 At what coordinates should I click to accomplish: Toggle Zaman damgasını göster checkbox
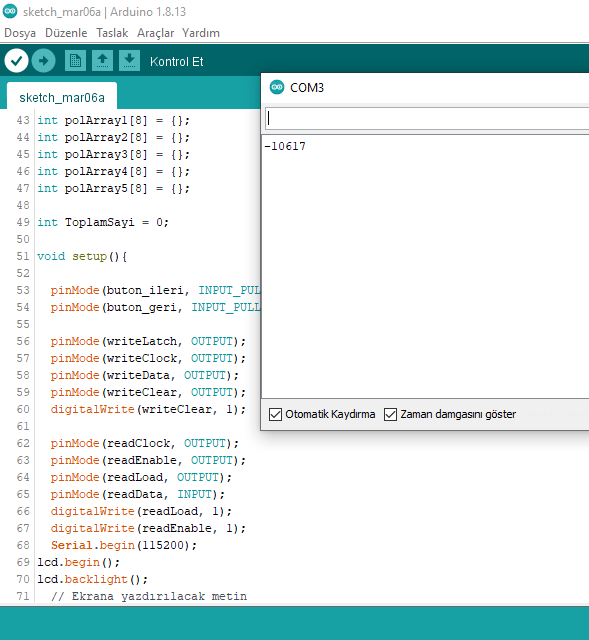[x=391, y=414]
